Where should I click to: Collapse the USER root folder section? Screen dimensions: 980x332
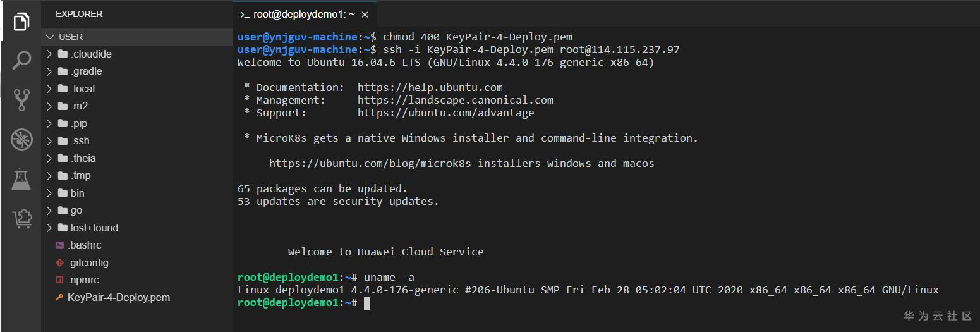coord(51,37)
